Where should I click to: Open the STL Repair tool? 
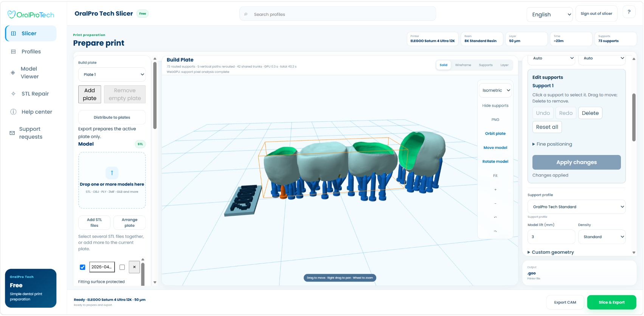31,94
